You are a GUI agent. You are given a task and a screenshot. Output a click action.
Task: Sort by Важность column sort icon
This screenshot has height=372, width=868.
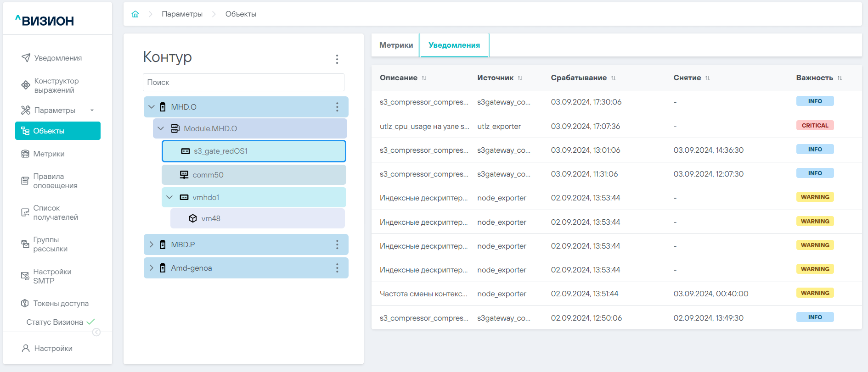pos(840,78)
